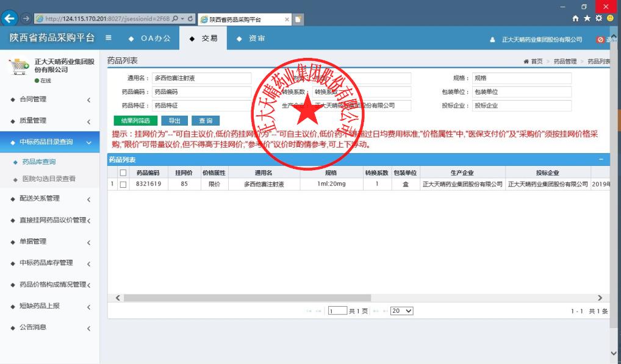Screen dimensions: 621x364
Task: Click the smiley feedback icon
Action: pyautogui.click(x=610, y=18)
